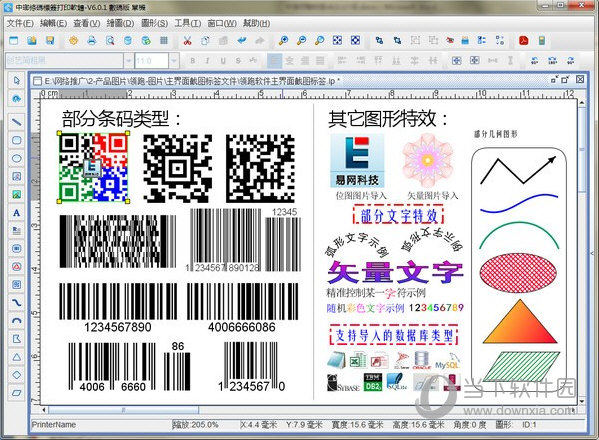Click the rotate 90° left icon
Viewport: 599px width, 440px height.
coord(534,60)
